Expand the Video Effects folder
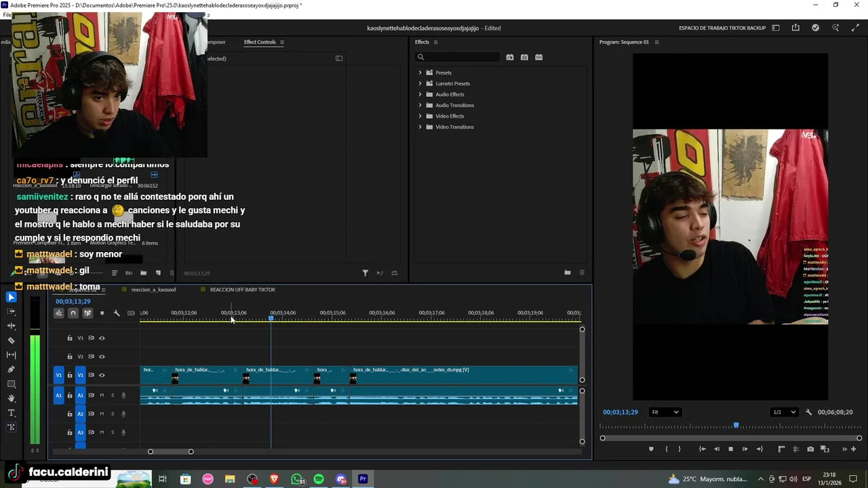868x488 pixels. click(420, 116)
